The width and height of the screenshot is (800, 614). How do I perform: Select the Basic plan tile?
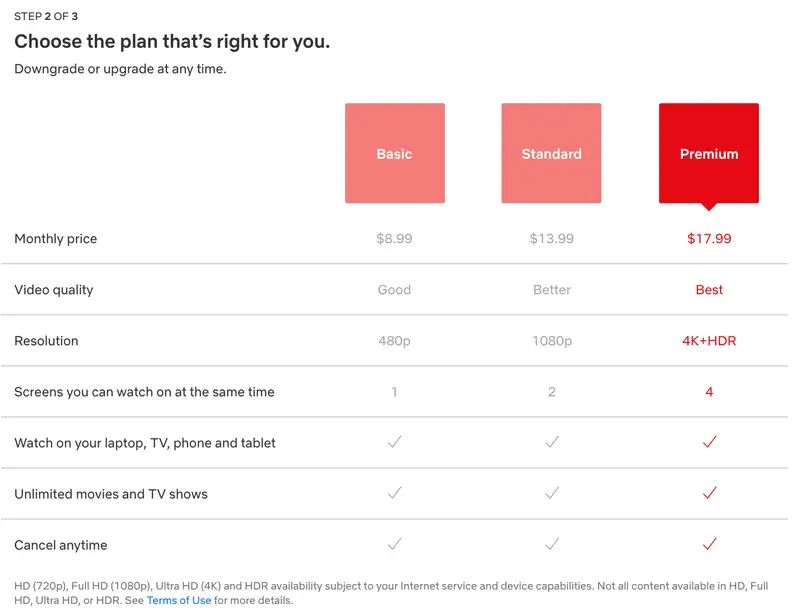395,154
